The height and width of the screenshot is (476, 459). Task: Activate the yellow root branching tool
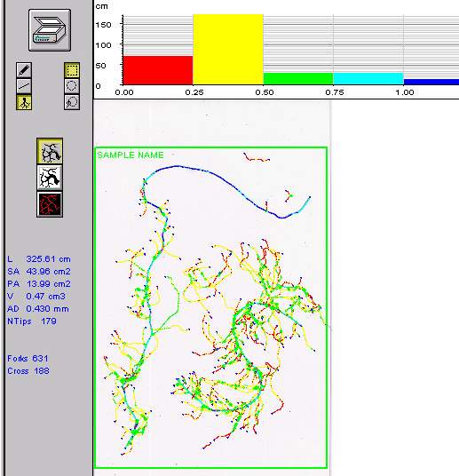24,102
